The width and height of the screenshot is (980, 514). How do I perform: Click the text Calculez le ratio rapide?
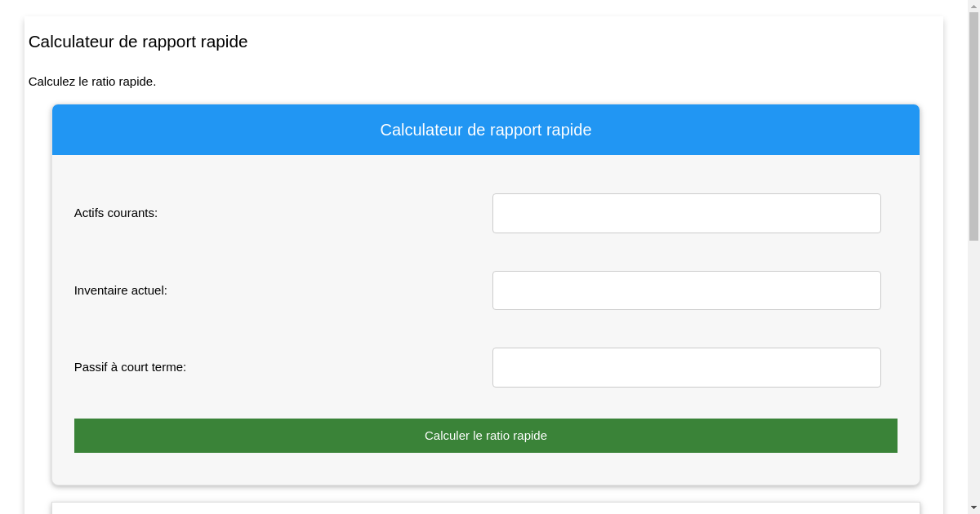91,82
